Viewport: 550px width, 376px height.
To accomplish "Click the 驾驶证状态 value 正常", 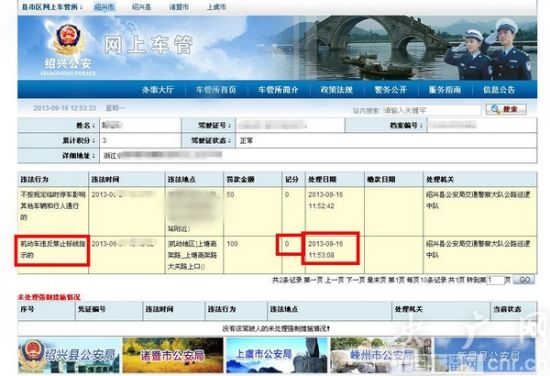I will pos(246,141).
